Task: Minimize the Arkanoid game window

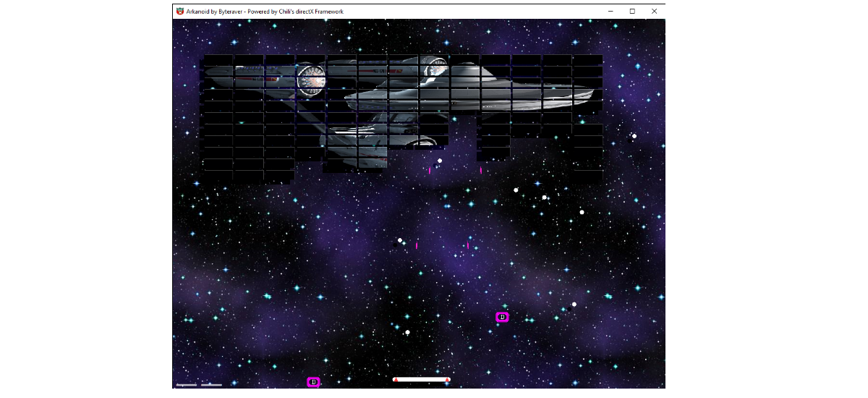Action: [x=610, y=12]
